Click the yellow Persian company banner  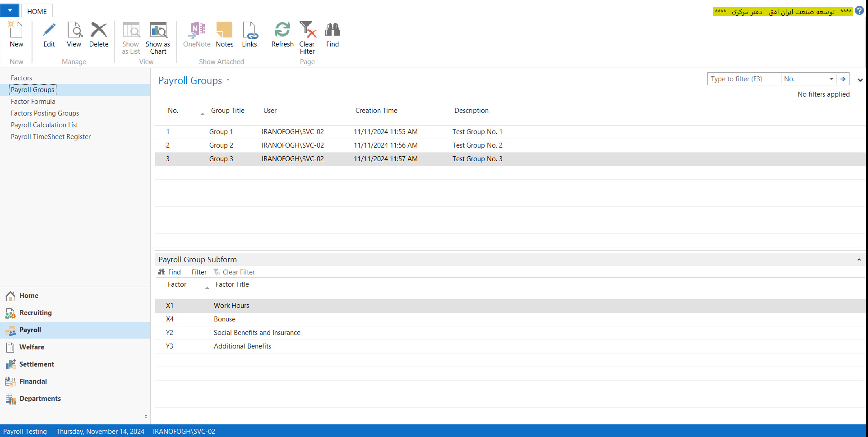coord(783,11)
